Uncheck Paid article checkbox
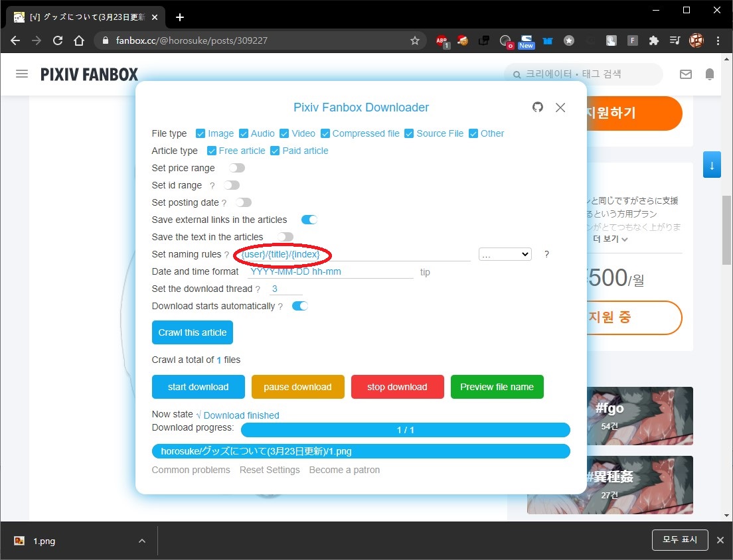The width and height of the screenshot is (733, 560). [275, 151]
